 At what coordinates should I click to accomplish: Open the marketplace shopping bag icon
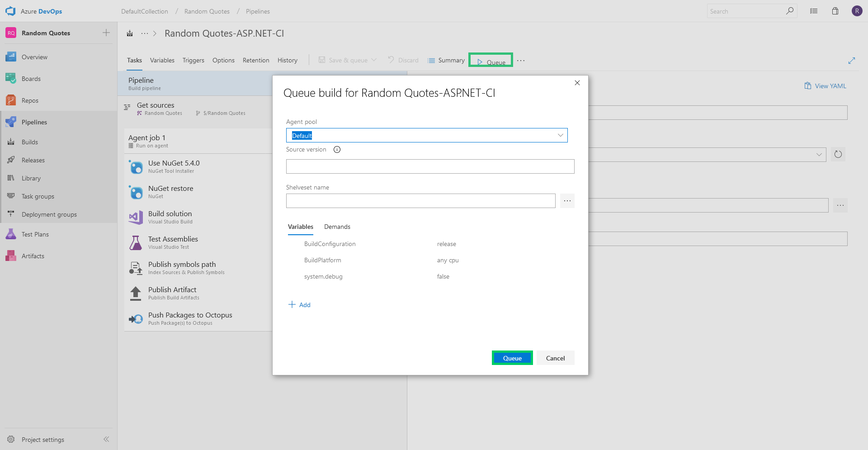(835, 11)
